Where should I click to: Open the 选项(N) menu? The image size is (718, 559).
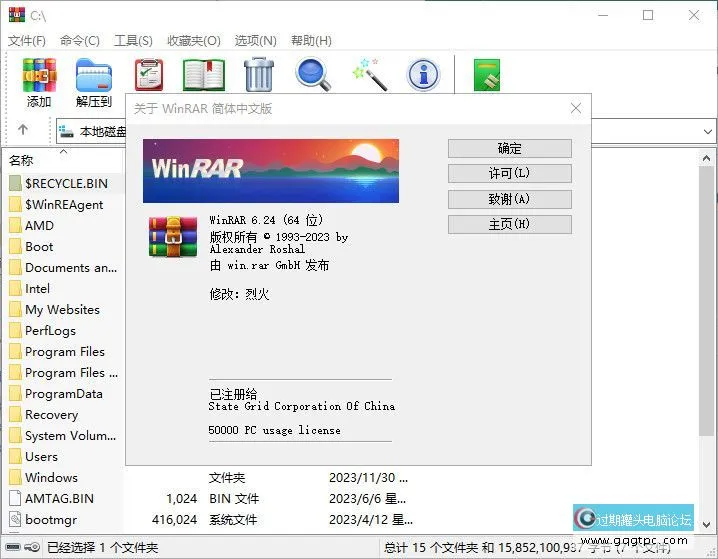[x=255, y=40]
